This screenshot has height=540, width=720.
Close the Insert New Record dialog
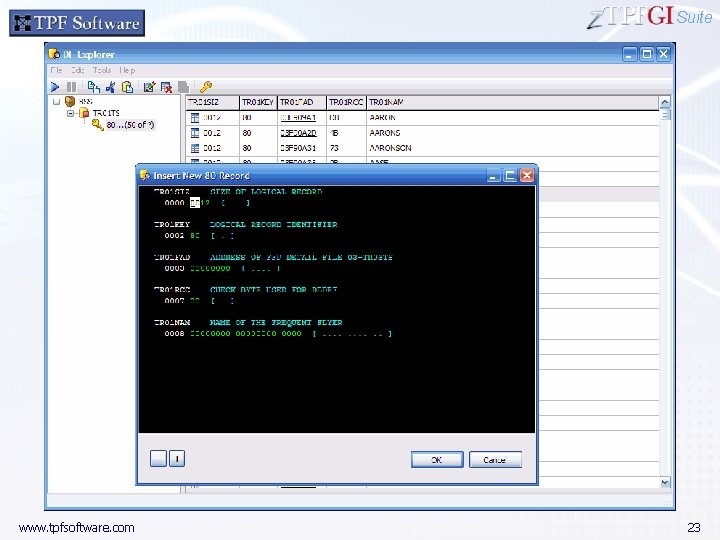(x=527, y=175)
